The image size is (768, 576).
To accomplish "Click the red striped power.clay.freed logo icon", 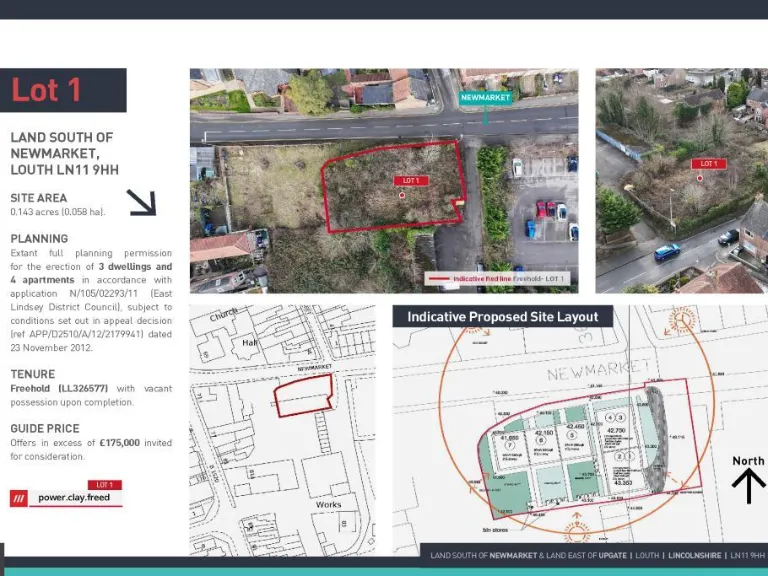I will pyautogui.click(x=19, y=497).
